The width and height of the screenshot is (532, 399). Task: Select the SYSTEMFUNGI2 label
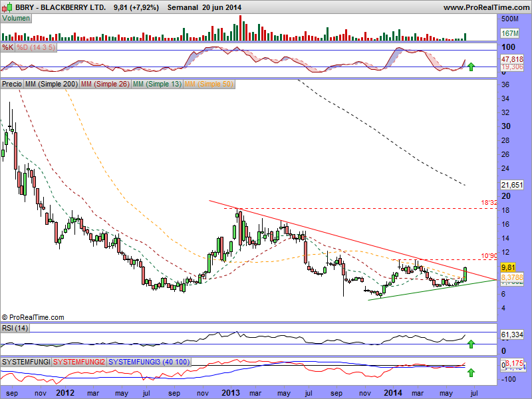tap(79, 362)
